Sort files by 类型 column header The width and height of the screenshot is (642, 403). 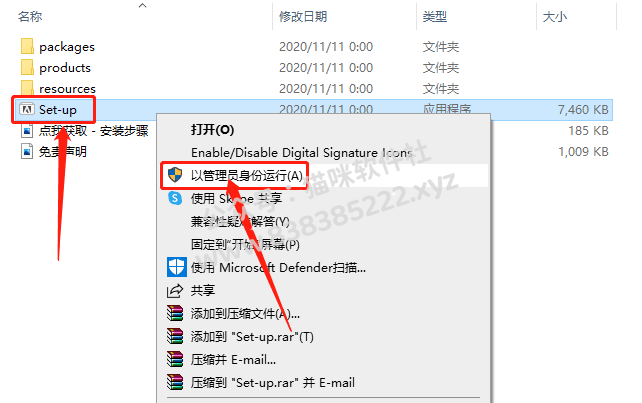pyautogui.click(x=435, y=17)
